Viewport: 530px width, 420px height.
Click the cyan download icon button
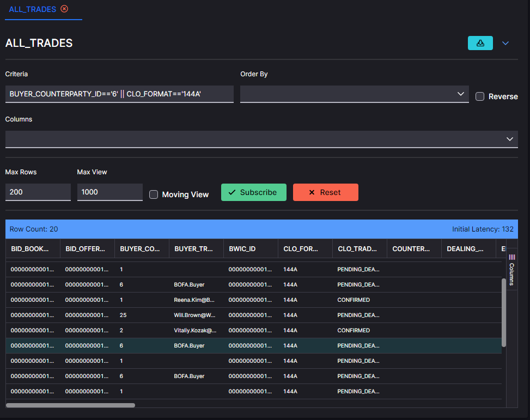coord(480,43)
